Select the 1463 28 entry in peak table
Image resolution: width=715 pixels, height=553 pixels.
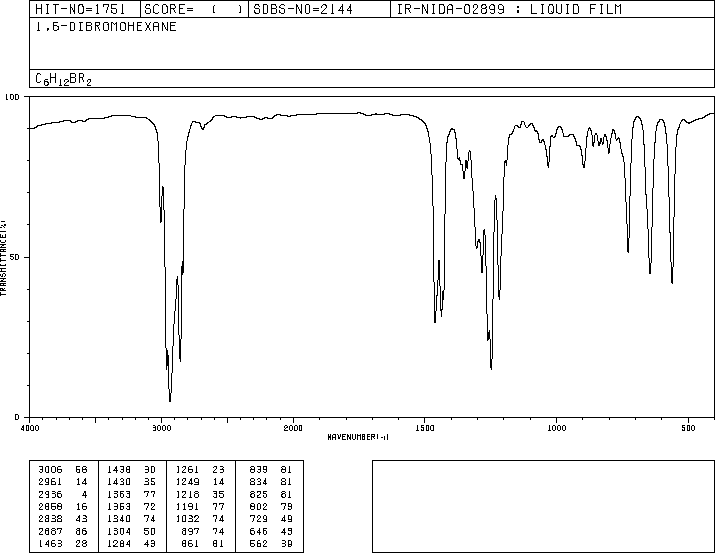[x=63, y=543]
